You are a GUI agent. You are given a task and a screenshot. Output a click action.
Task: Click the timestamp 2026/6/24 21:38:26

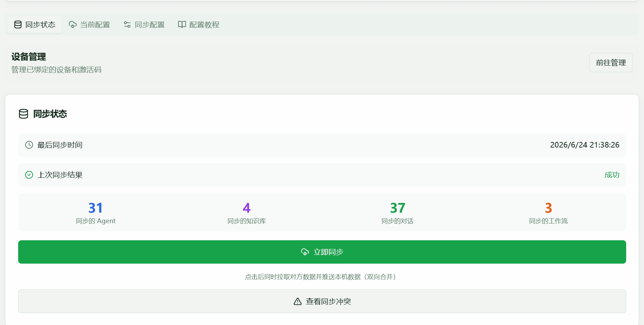click(585, 145)
